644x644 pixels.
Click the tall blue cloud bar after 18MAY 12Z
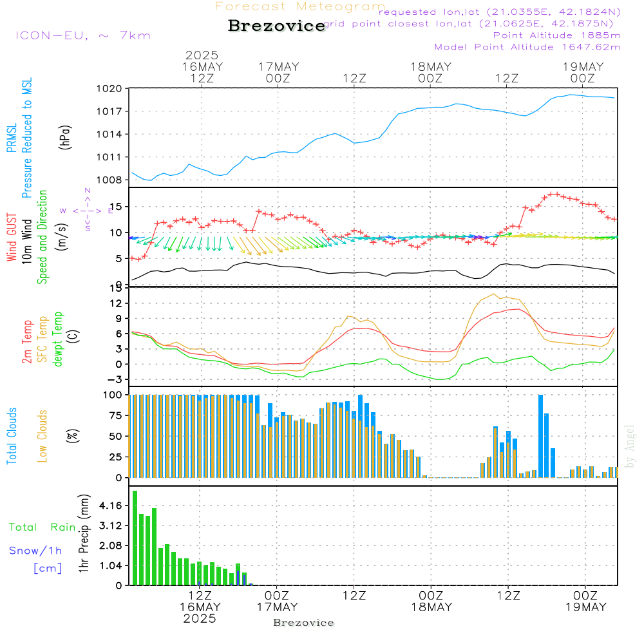540,436
